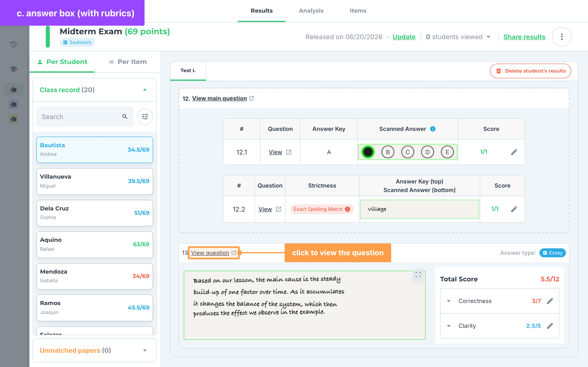Switch to the Analysis tab
Screen dimensions: 588x367
[311, 11]
